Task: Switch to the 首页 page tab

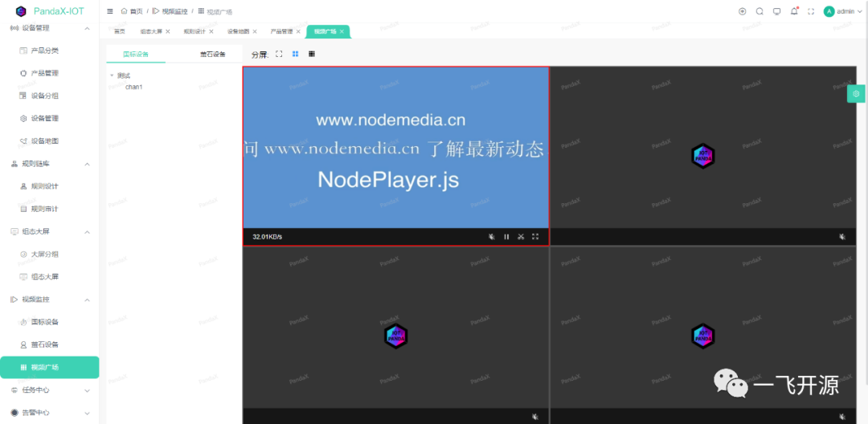Action: (120, 31)
